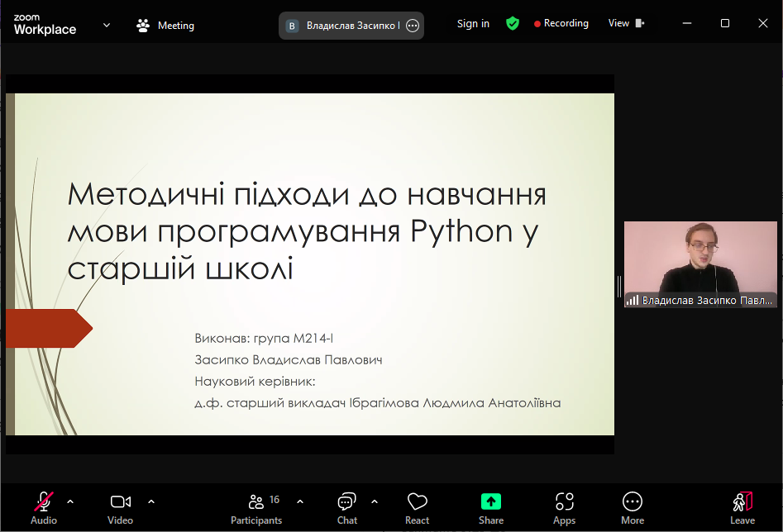The image size is (783, 532).
Task: Expand the chat options chevron
Action: pyautogui.click(x=375, y=501)
